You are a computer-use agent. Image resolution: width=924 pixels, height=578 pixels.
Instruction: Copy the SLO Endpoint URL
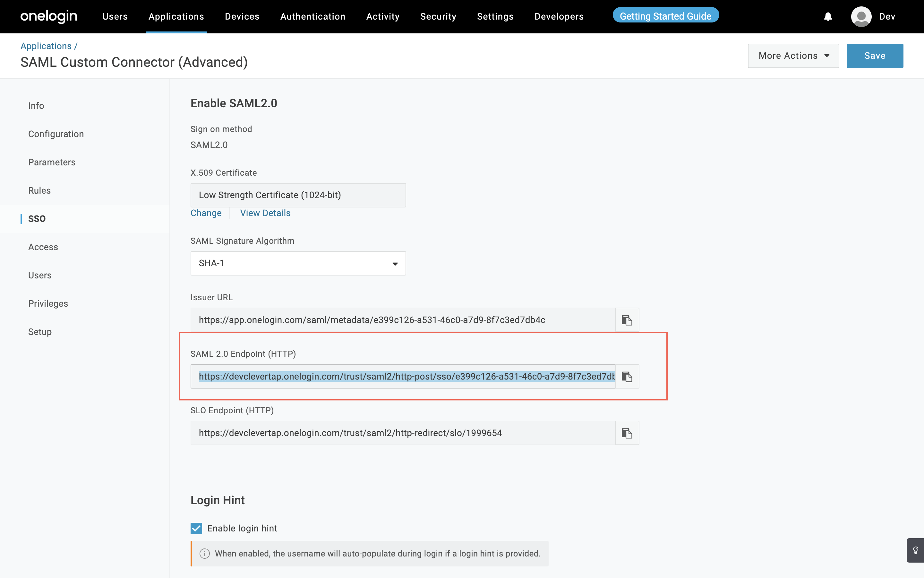click(627, 433)
